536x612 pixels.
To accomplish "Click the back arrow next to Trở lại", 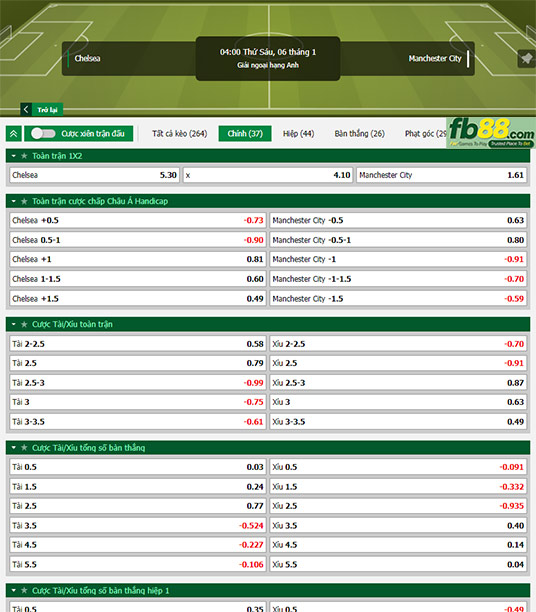I will (26, 109).
